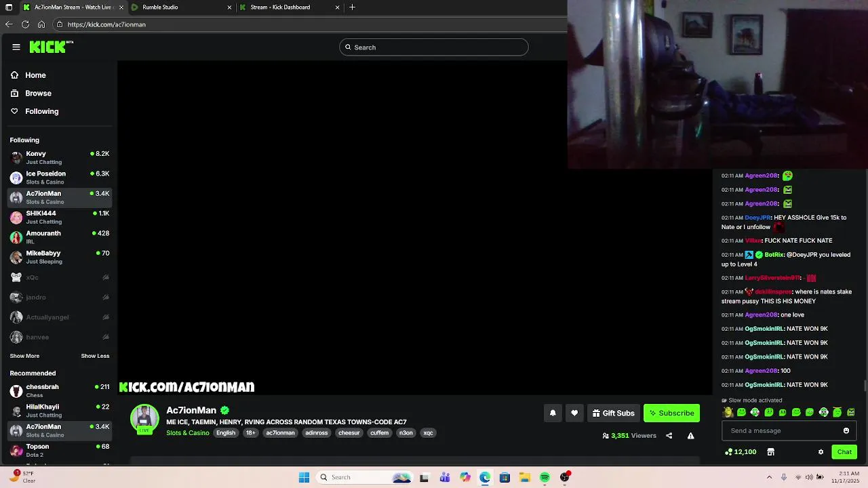This screenshot has width=868, height=488.
Task: Reload the page
Action: tap(25, 24)
